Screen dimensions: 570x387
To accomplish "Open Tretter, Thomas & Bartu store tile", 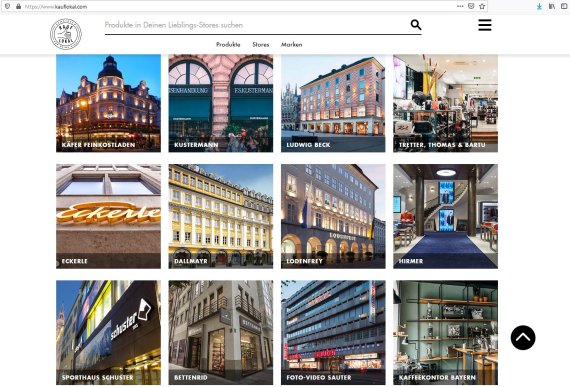I will pyautogui.click(x=445, y=103).
